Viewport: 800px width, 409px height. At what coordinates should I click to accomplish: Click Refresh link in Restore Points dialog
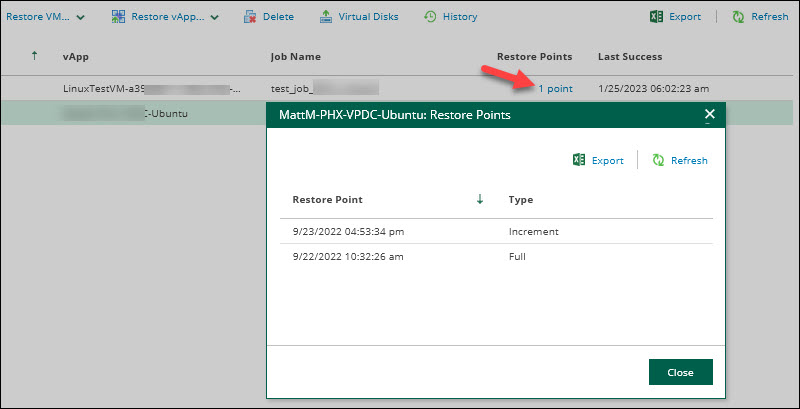click(689, 161)
